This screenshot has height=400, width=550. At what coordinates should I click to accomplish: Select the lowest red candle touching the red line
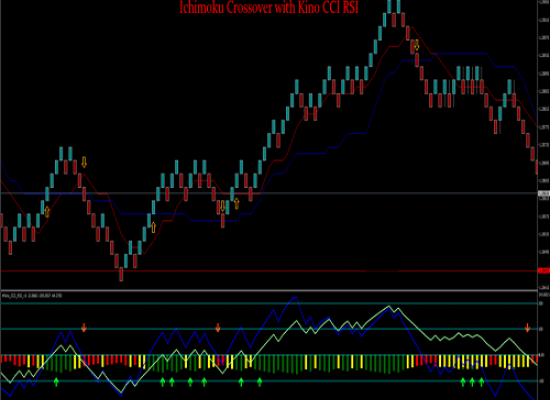pyautogui.click(x=121, y=274)
